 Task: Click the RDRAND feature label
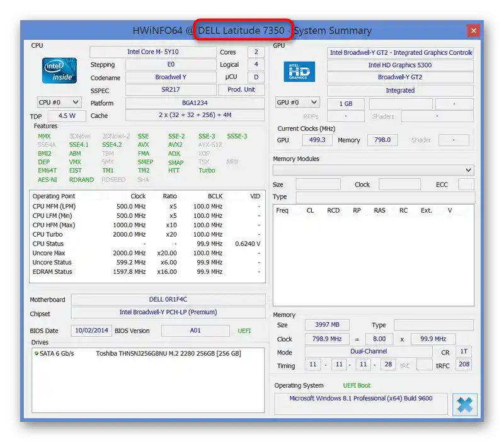point(82,179)
